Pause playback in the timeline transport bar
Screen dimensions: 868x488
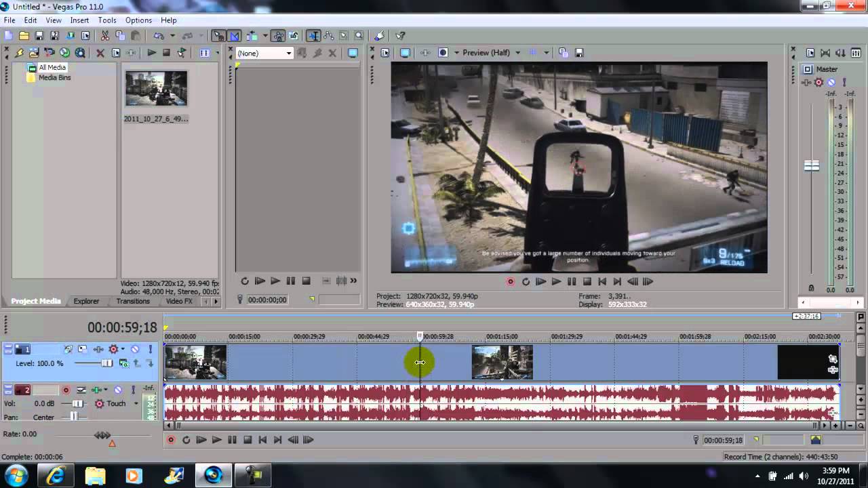point(232,440)
